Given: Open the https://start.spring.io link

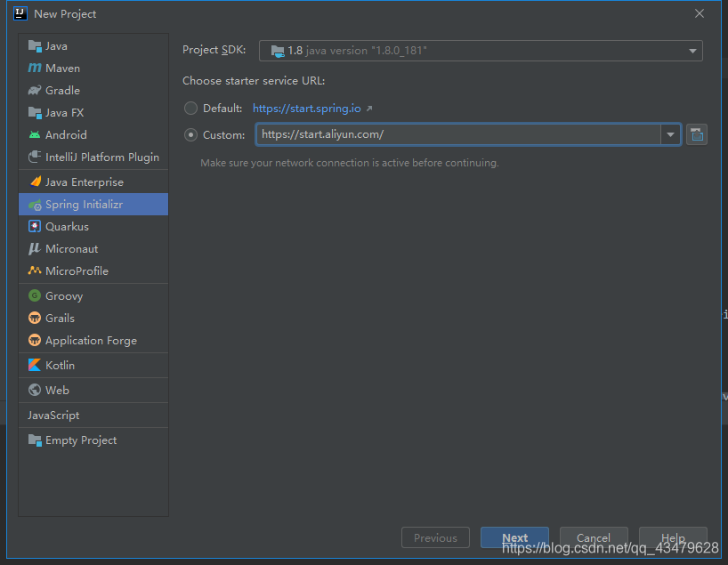Looking at the screenshot, I should pos(307,109).
